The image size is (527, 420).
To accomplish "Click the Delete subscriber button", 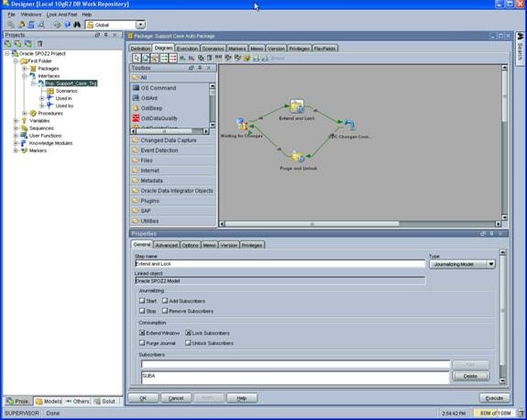I will (470, 376).
